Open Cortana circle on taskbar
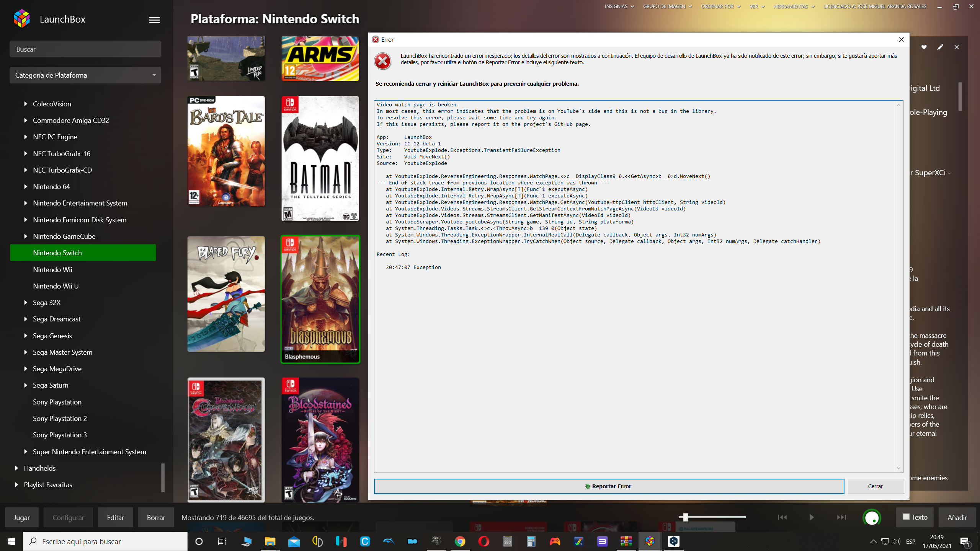The width and height of the screenshot is (980, 551). click(199, 541)
